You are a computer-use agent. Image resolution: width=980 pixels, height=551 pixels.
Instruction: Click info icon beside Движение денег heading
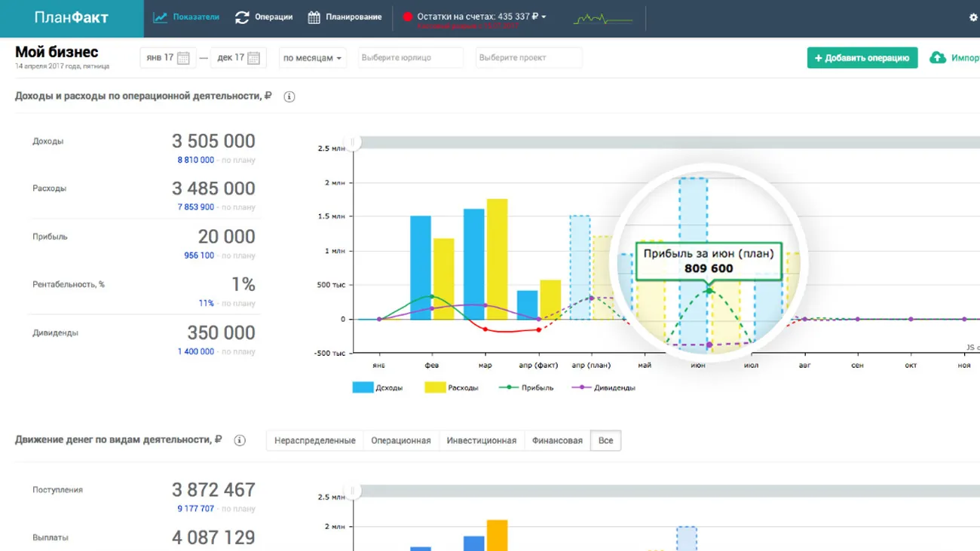click(240, 440)
